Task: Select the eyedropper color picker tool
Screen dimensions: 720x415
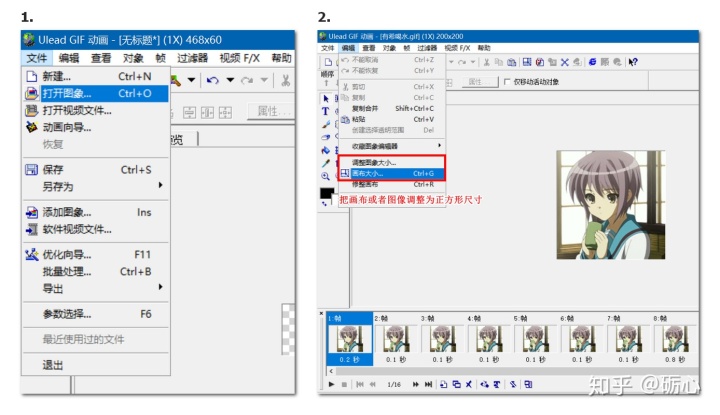Action: 326,163
